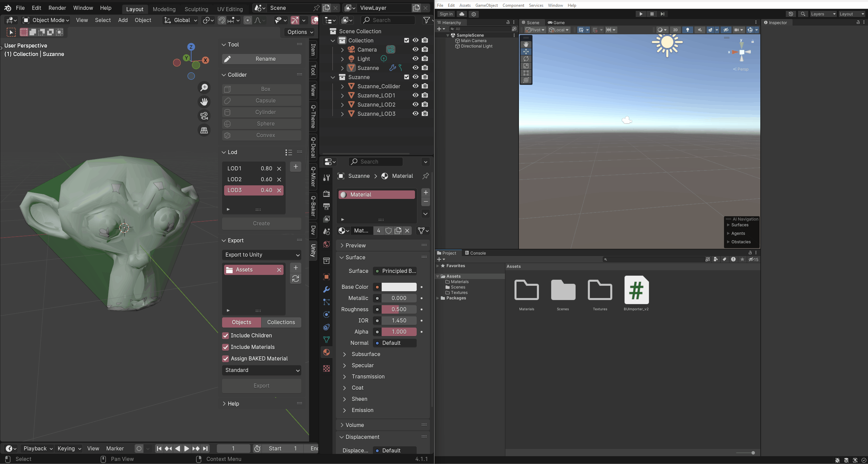This screenshot has height=464, width=868.
Task: Open the Modifier Properties wrench tab
Action: (326, 289)
